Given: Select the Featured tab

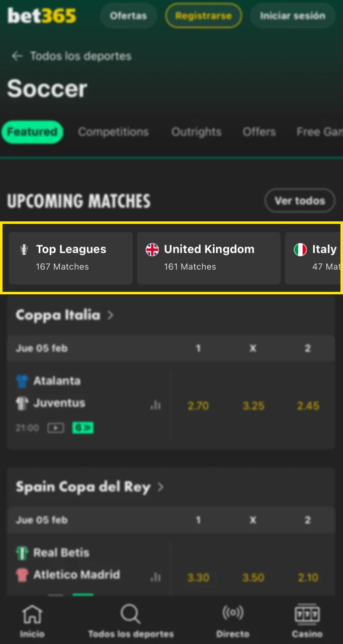Looking at the screenshot, I should click(x=32, y=132).
